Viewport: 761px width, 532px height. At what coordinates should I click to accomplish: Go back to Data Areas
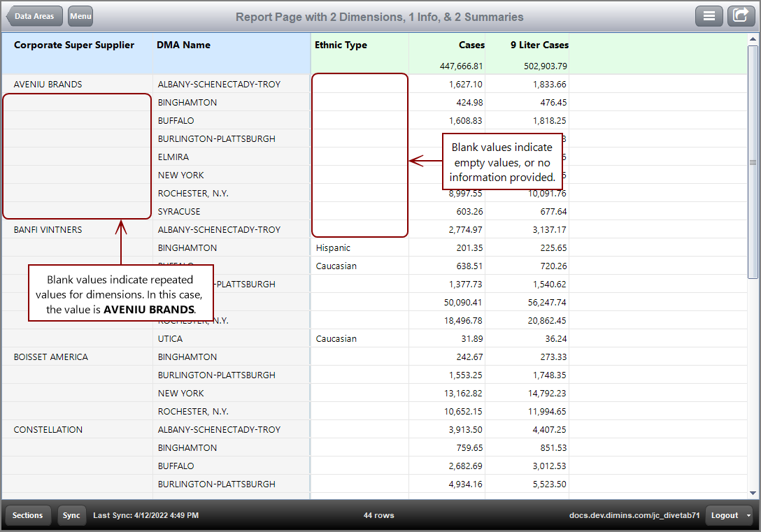click(x=34, y=16)
